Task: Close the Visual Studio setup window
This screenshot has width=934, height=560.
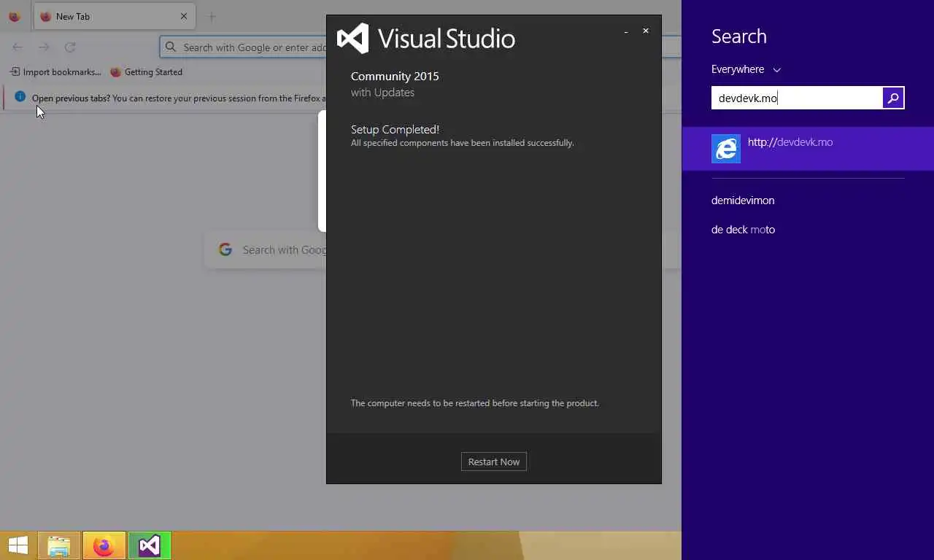Action: pyautogui.click(x=646, y=31)
